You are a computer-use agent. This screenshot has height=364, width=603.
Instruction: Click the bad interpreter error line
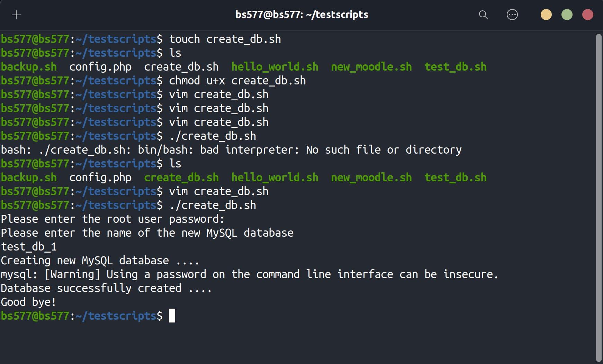(231, 150)
